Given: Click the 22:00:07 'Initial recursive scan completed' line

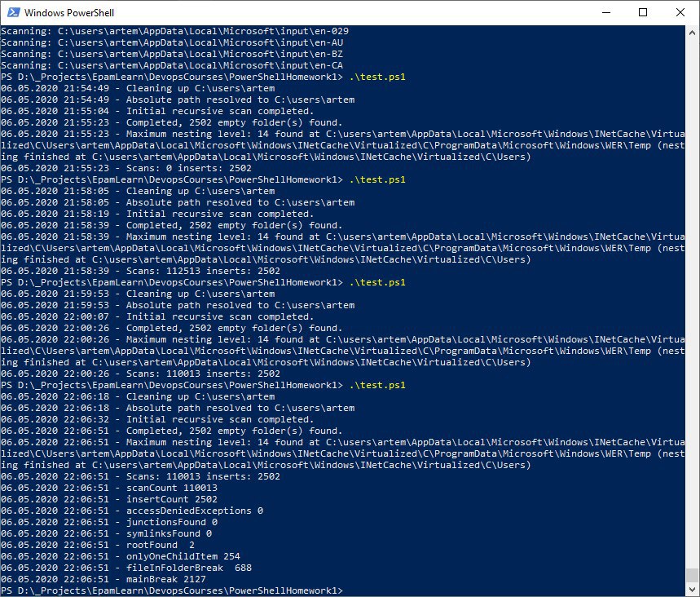Looking at the screenshot, I should tap(157, 316).
